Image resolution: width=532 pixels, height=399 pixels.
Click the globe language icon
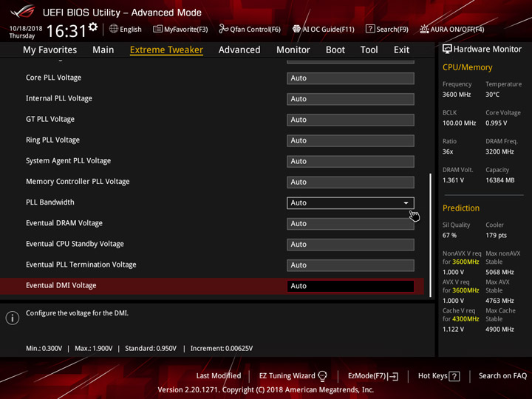[x=114, y=29]
